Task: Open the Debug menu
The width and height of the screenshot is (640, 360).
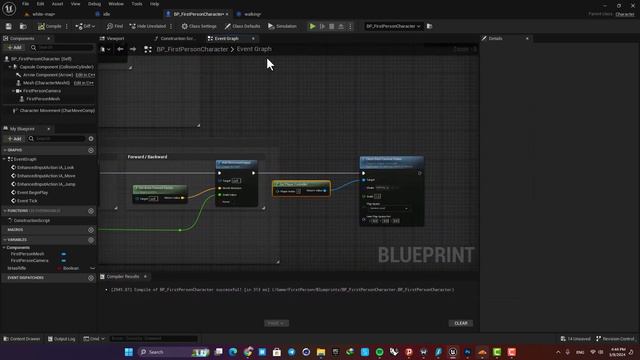Action: (x=94, y=4)
